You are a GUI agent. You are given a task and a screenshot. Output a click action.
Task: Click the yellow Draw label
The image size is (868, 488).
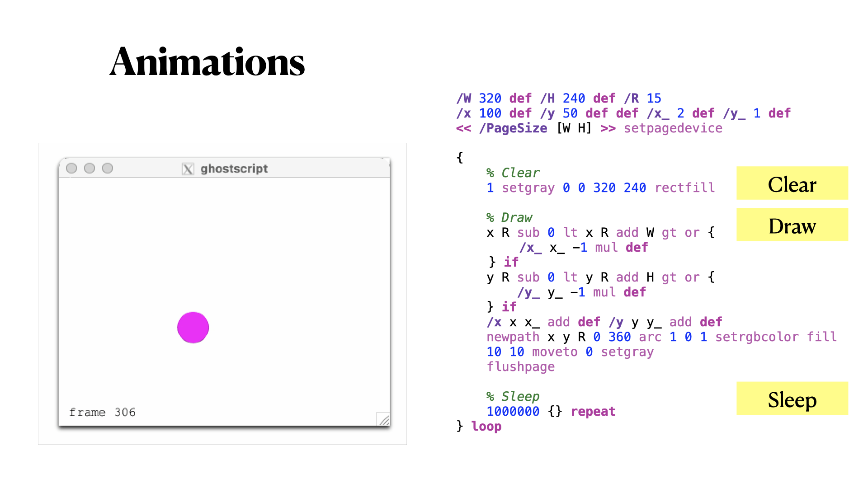tap(792, 225)
